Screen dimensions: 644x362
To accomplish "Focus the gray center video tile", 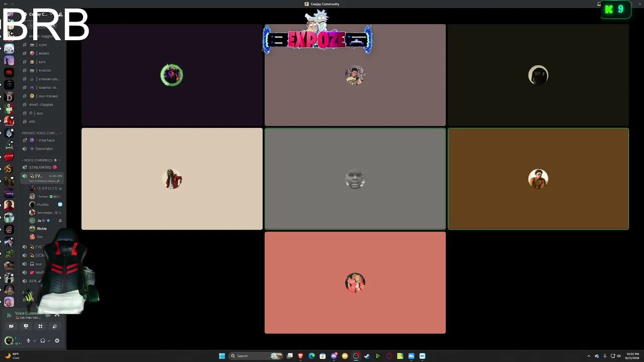I will (355, 179).
